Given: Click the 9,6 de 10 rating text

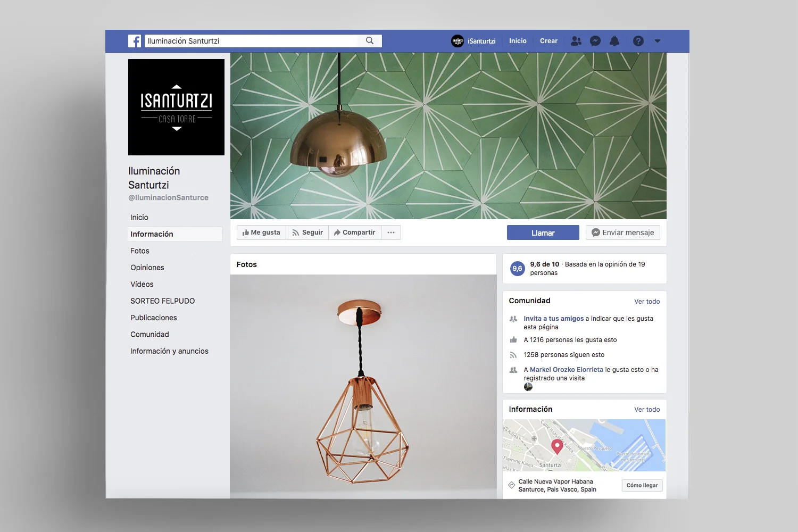Looking at the screenshot, I should pos(545,264).
